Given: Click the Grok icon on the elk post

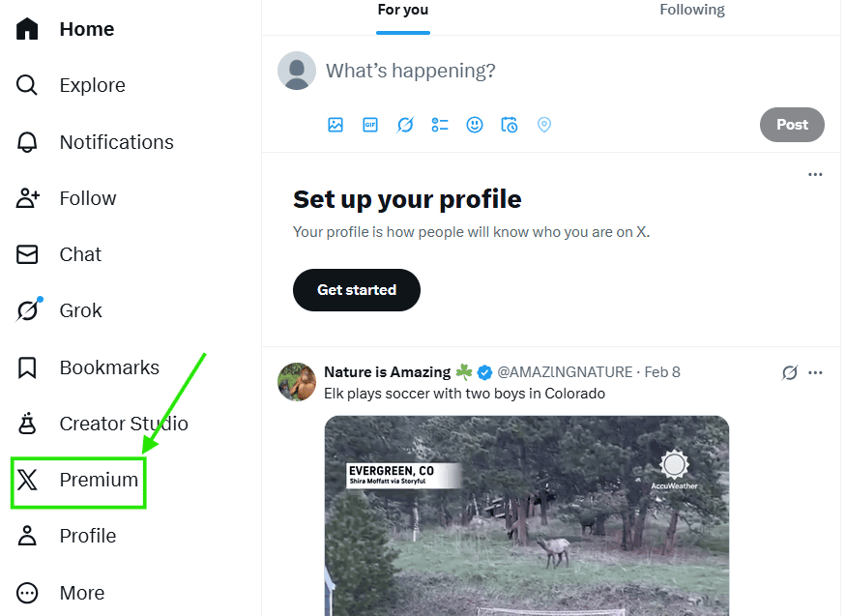Looking at the screenshot, I should [789, 372].
